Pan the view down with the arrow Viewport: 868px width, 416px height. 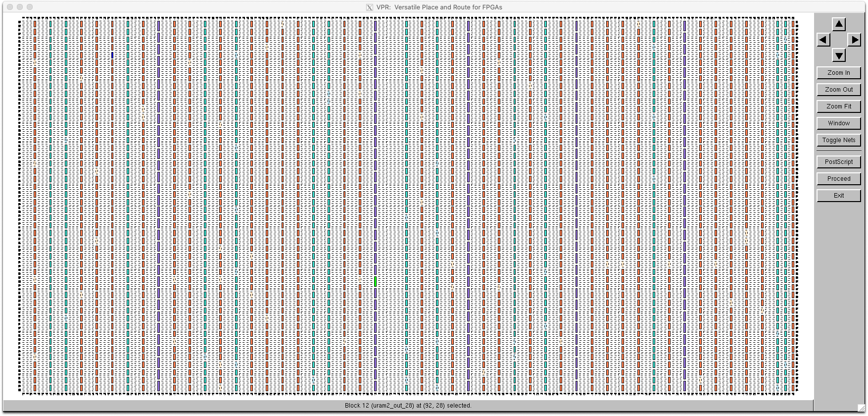coord(839,55)
